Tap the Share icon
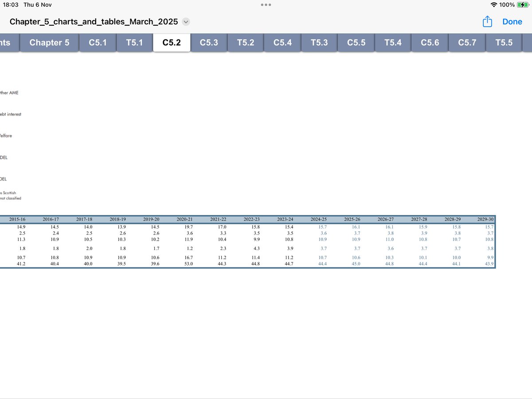The image size is (532, 399). coord(487,21)
